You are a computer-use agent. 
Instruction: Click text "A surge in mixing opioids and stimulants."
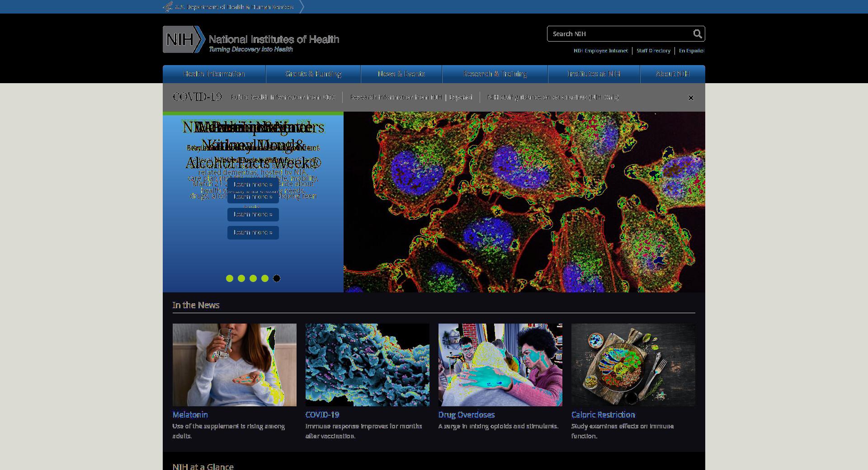tap(498, 426)
